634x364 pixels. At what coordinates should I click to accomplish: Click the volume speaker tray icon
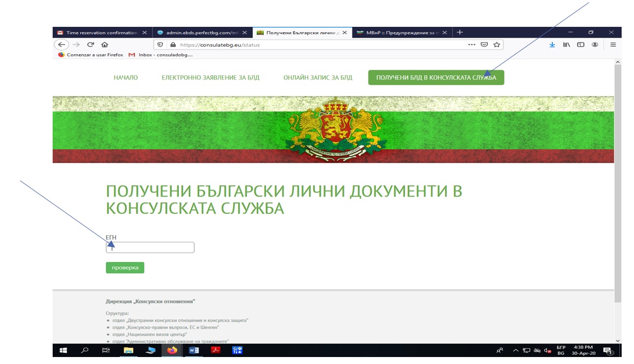[547, 351]
